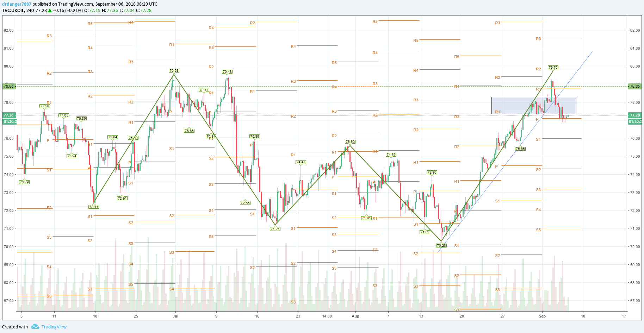Click the 76.89 price label
This screenshot has height=333, width=644.
pos(81,119)
